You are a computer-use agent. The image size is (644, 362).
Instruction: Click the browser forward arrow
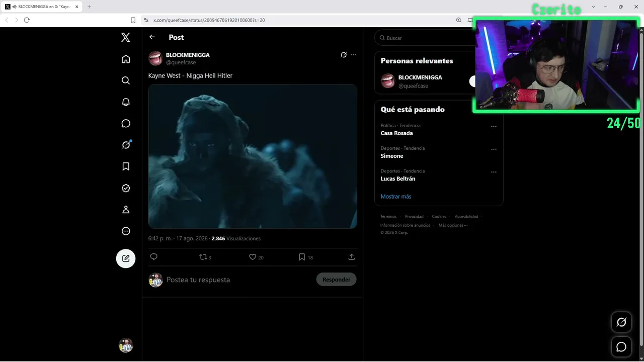tap(17, 20)
